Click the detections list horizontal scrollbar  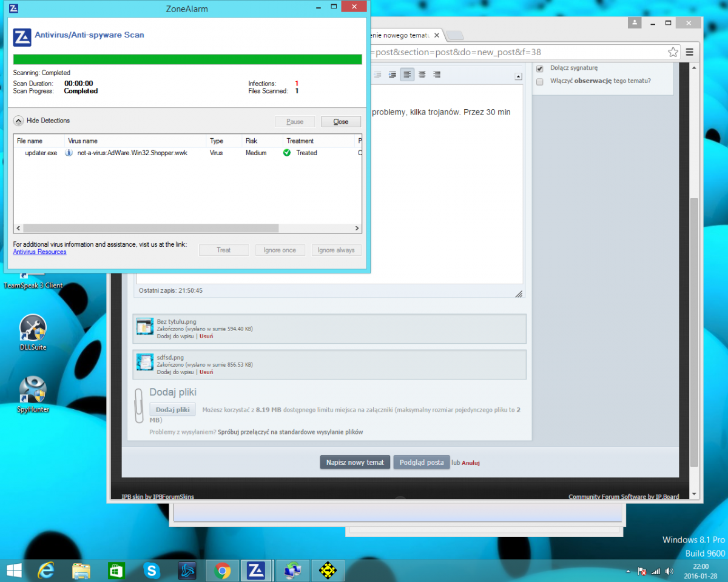(150, 229)
